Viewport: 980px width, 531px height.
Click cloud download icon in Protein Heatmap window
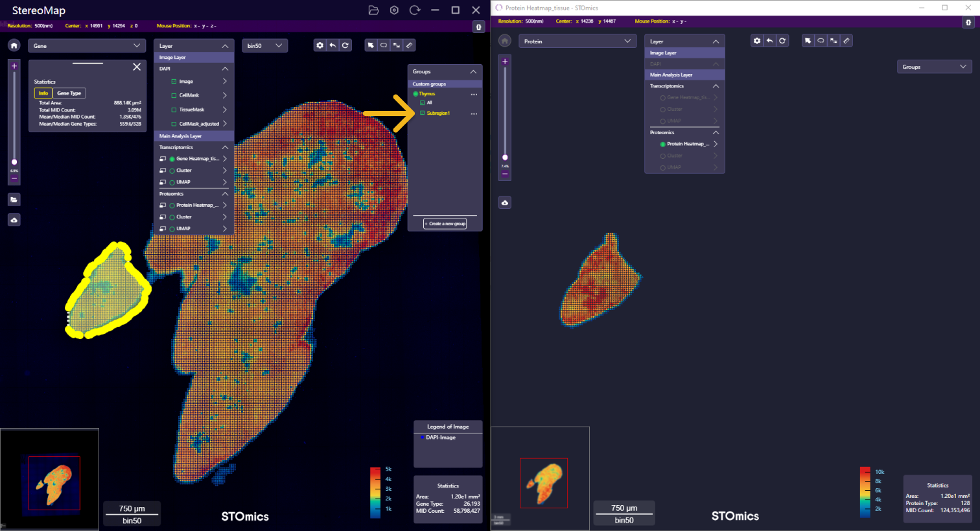pyautogui.click(x=505, y=203)
